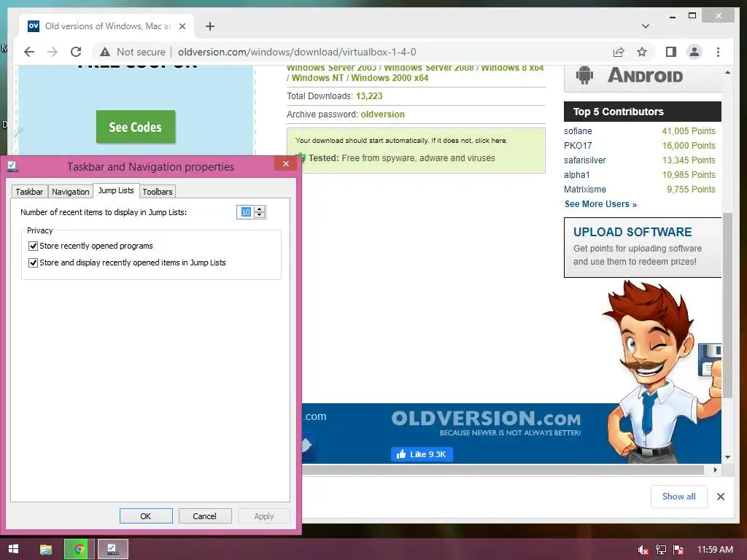Bookmark this page with star icon
This screenshot has height=560, width=747.
click(x=642, y=52)
